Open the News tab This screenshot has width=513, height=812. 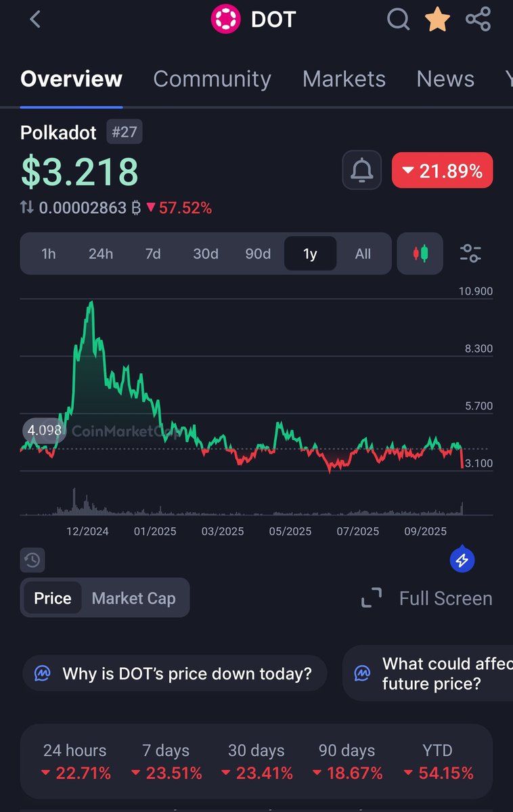(445, 79)
